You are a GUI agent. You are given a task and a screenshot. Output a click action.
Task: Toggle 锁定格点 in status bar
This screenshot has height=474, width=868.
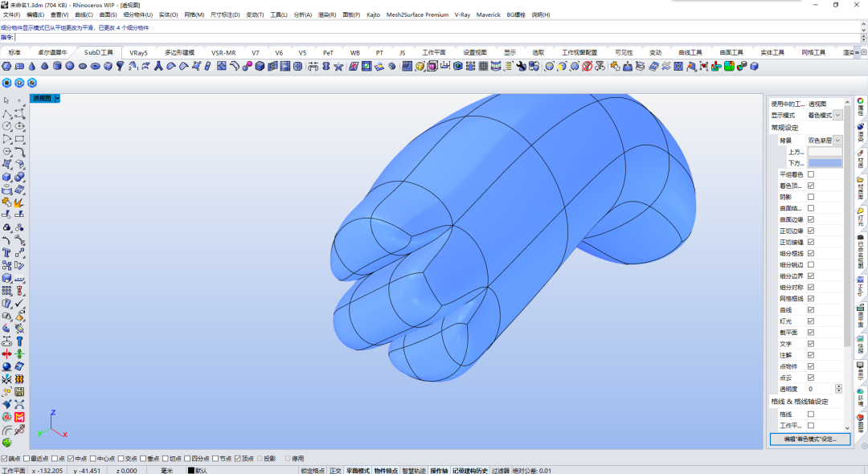point(313,471)
